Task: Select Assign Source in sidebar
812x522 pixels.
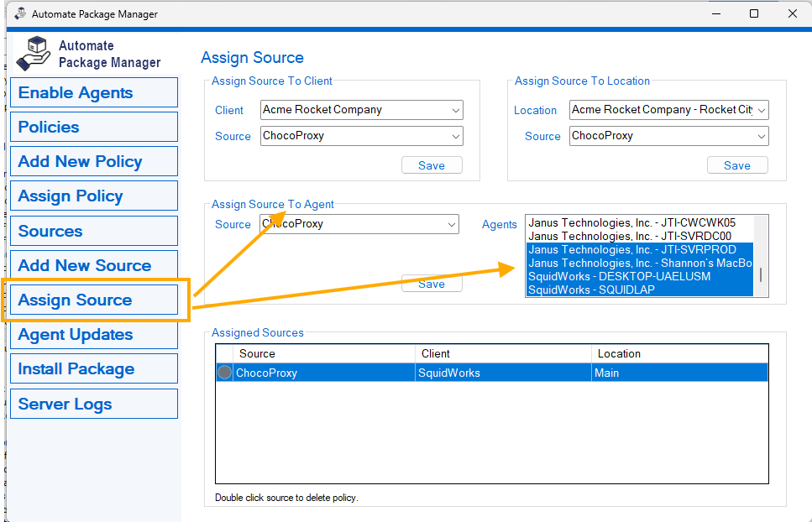Action: pos(93,300)
